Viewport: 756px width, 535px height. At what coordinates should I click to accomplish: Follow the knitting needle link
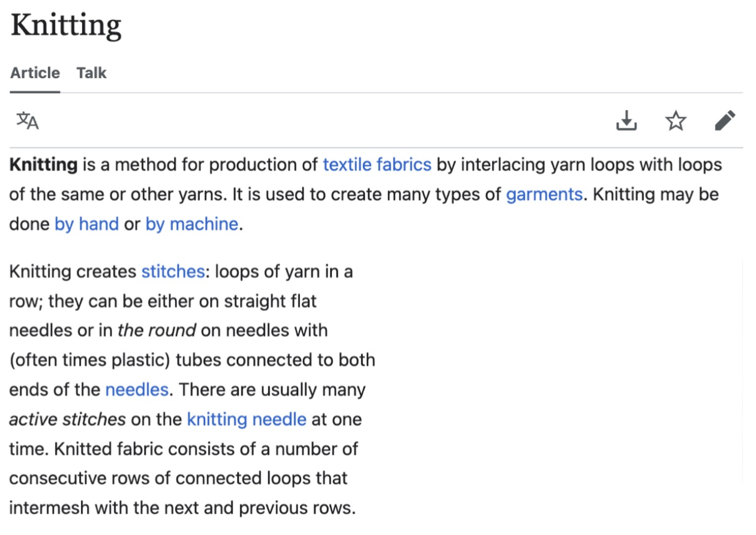[x=247, y=419]
